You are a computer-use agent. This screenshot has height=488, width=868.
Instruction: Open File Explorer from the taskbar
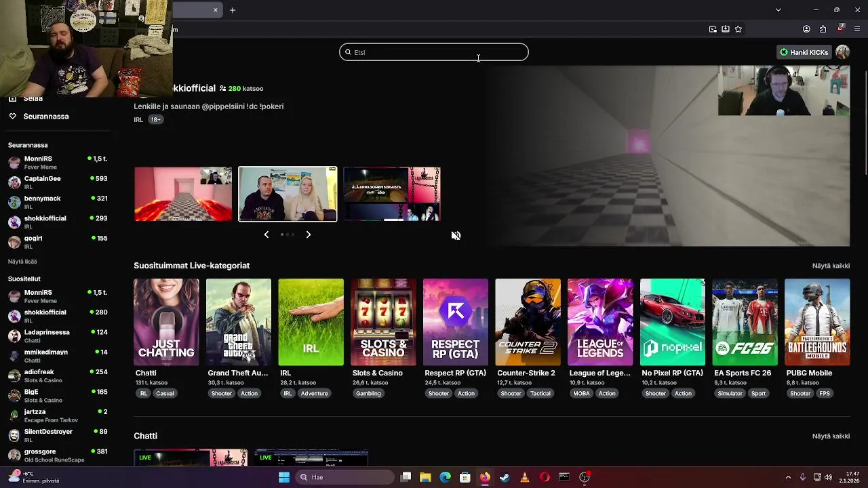pos(425,477)
